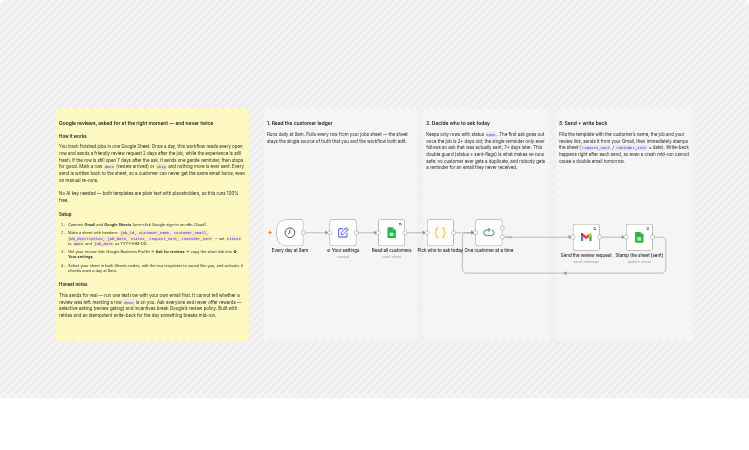Click the 'Setup' heading in yellow note
Viewport: 749px width, 450px height.
pyautogui.click(x=65, y=214)
